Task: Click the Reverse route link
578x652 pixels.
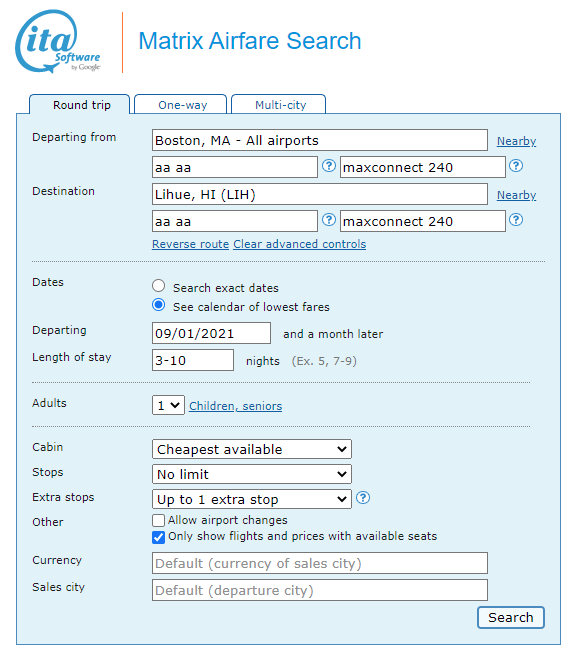Action: click(190, 244)
